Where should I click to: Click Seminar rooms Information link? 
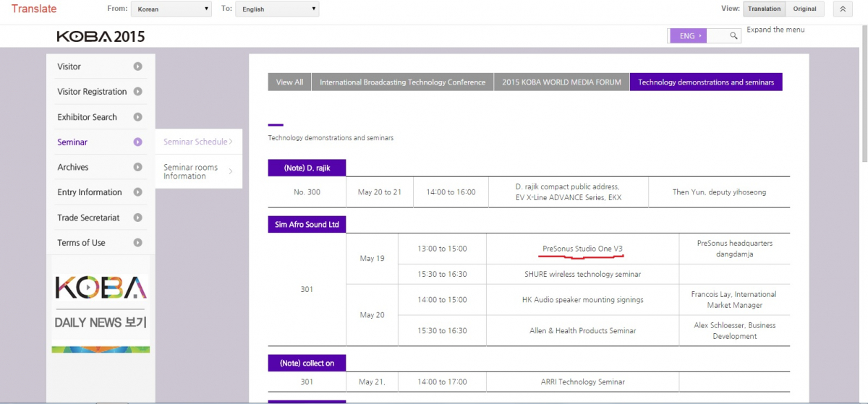(x=190, y=171)
